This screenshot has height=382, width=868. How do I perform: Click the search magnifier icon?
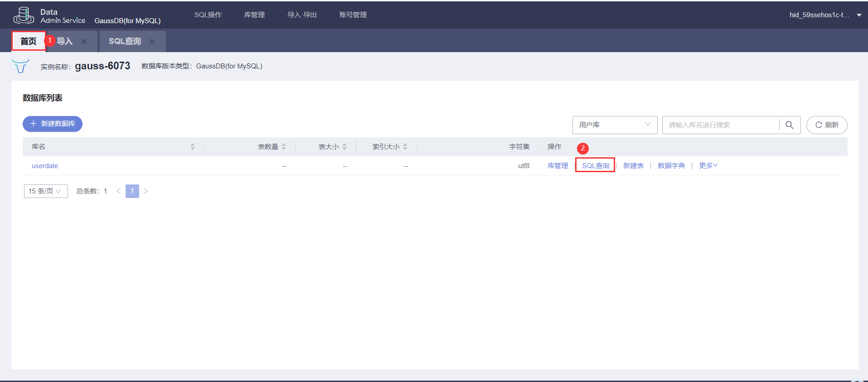(789, 125)
